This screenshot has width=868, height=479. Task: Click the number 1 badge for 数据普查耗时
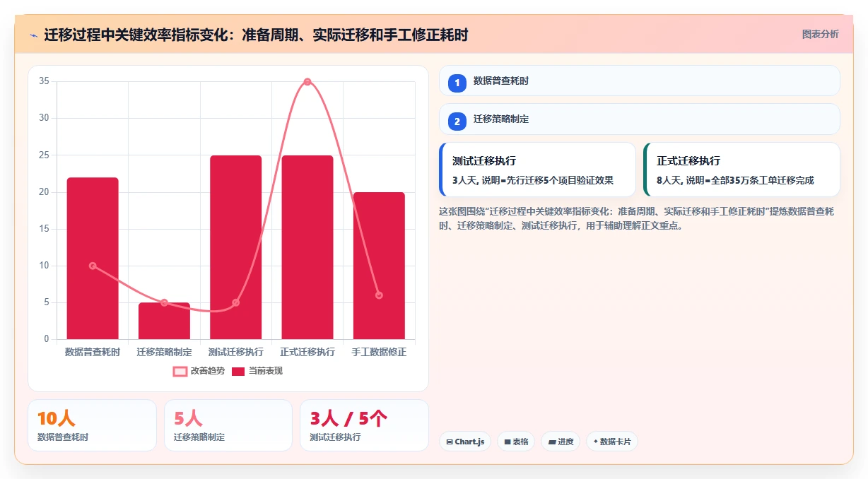(x=457, y=83)
